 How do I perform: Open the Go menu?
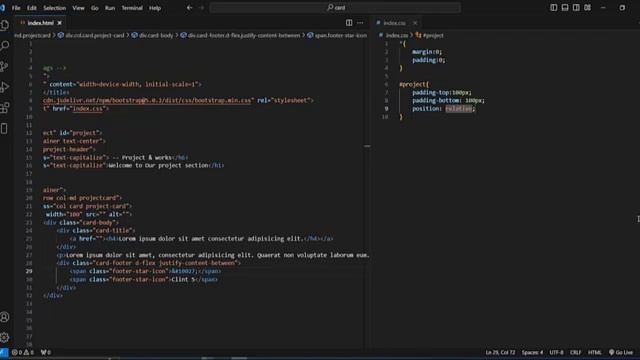click(95, 8)
